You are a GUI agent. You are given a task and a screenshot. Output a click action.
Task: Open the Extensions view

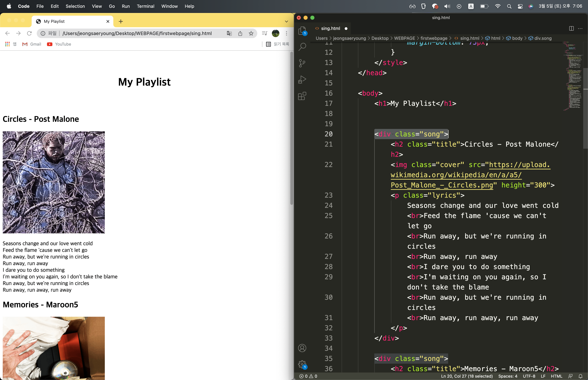coord(302,96)
